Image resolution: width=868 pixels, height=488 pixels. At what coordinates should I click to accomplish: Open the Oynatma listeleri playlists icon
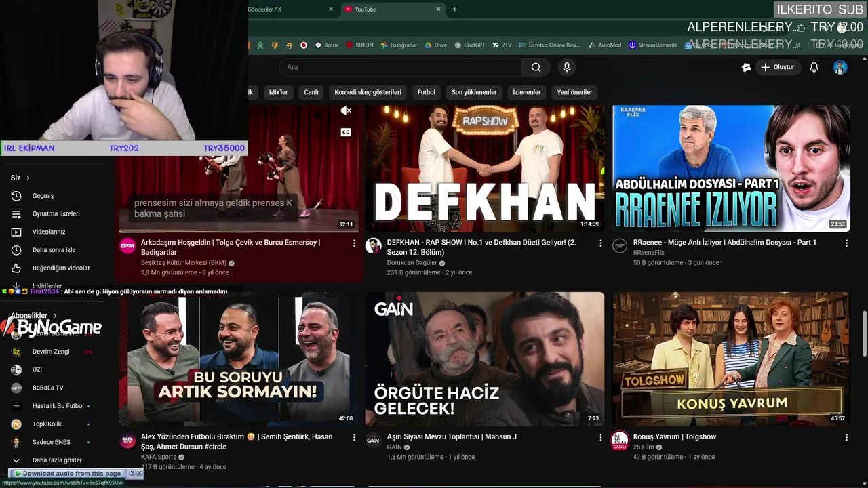coord(16,214)
